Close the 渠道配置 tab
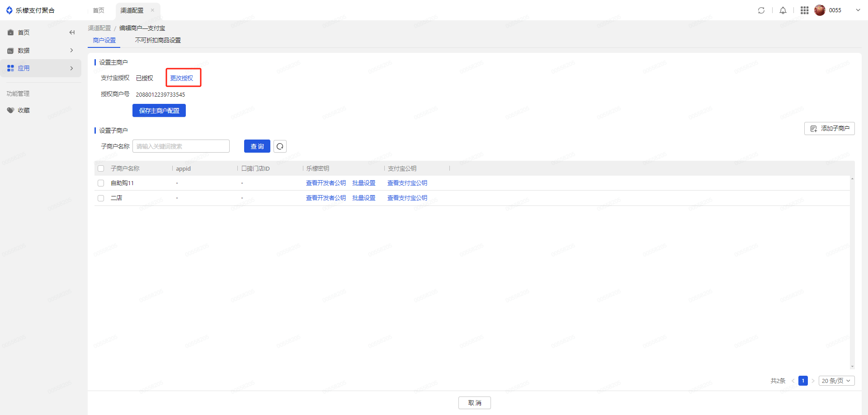This screenshot has width=868, height=415. pos(152,10)
